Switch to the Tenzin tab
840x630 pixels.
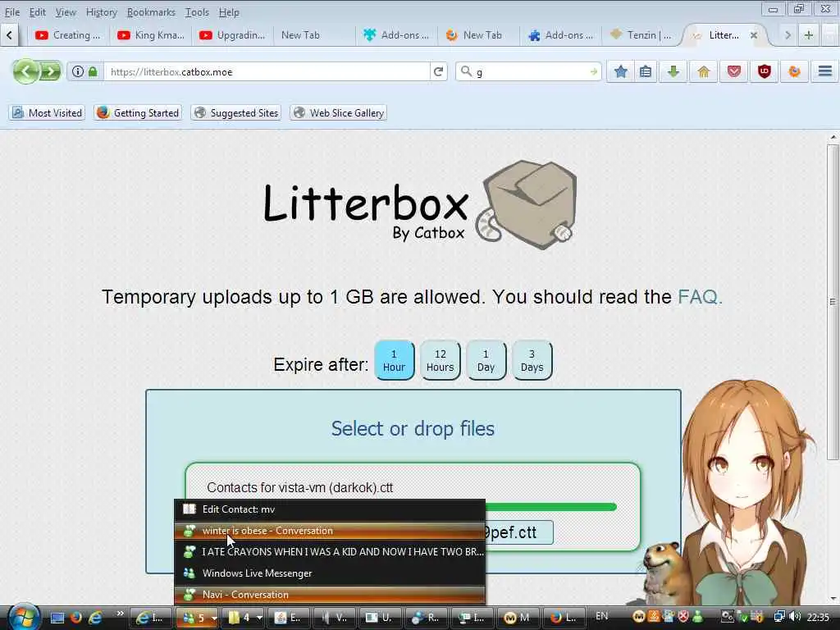click(641, 35)
